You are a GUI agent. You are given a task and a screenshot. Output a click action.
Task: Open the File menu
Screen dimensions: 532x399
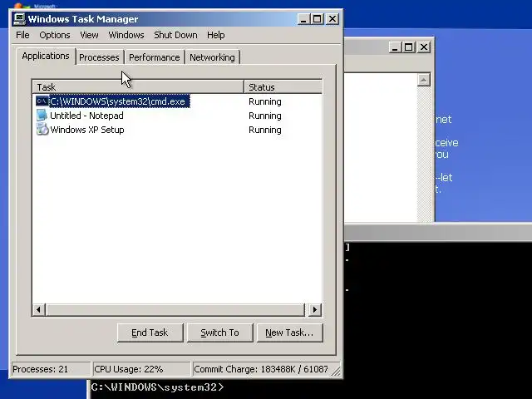coord(22,35)
